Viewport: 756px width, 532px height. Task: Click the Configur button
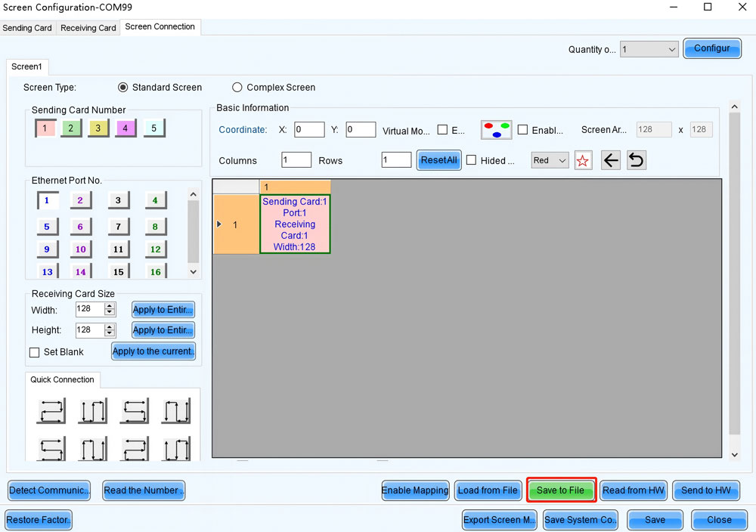click(712, 48)
